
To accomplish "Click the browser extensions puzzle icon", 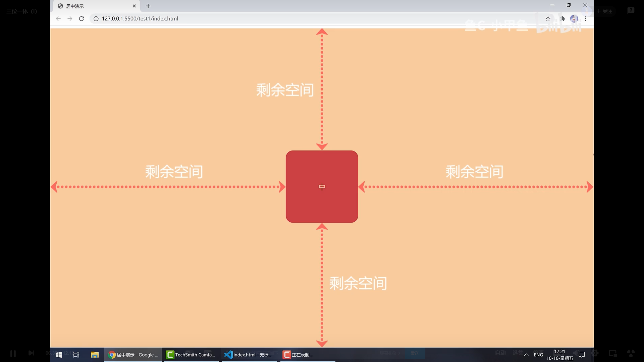I will pyautogui.click(x=563, y=19).
